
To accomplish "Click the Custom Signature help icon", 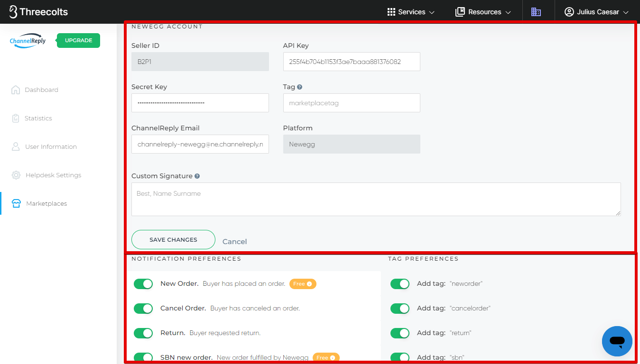I will point(197,176).
